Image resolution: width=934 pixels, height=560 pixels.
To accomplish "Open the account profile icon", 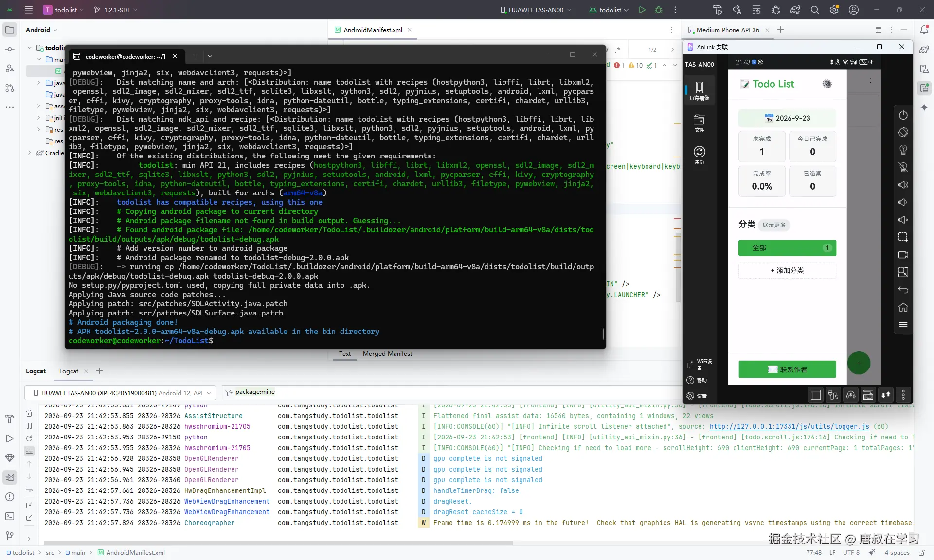I will point(854,10).
